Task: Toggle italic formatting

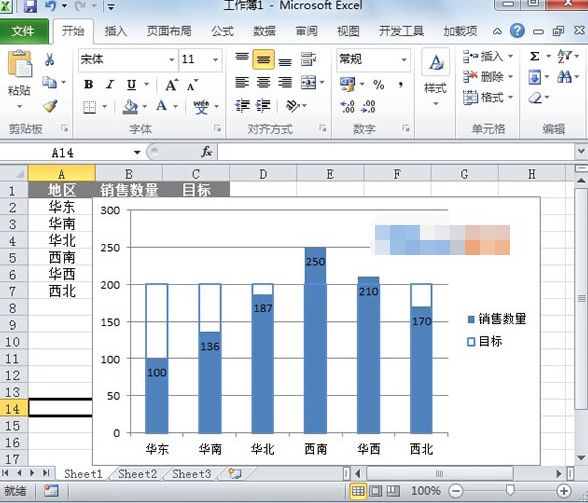Action: click(x=110, y=85)
